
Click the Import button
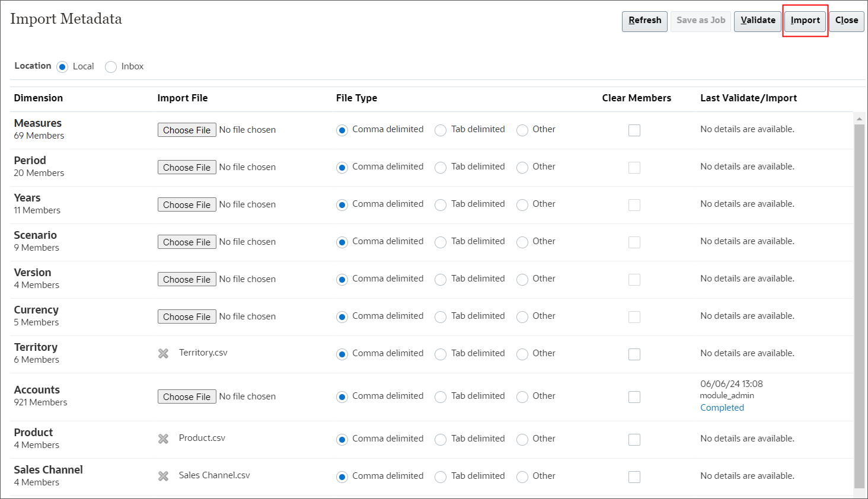pos(805,20)
